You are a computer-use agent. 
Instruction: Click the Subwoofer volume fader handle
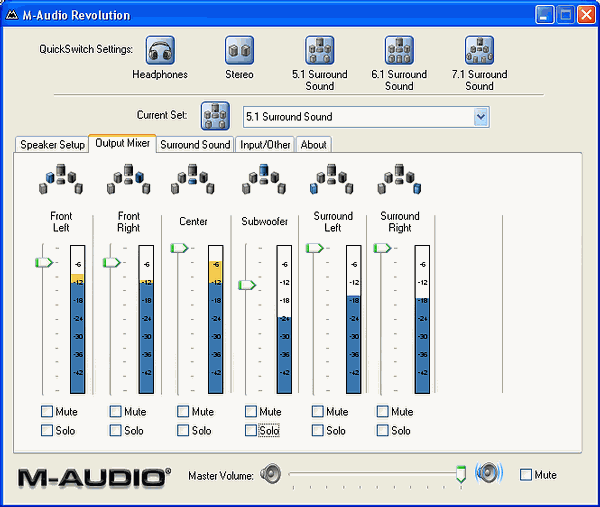[247, 285]
